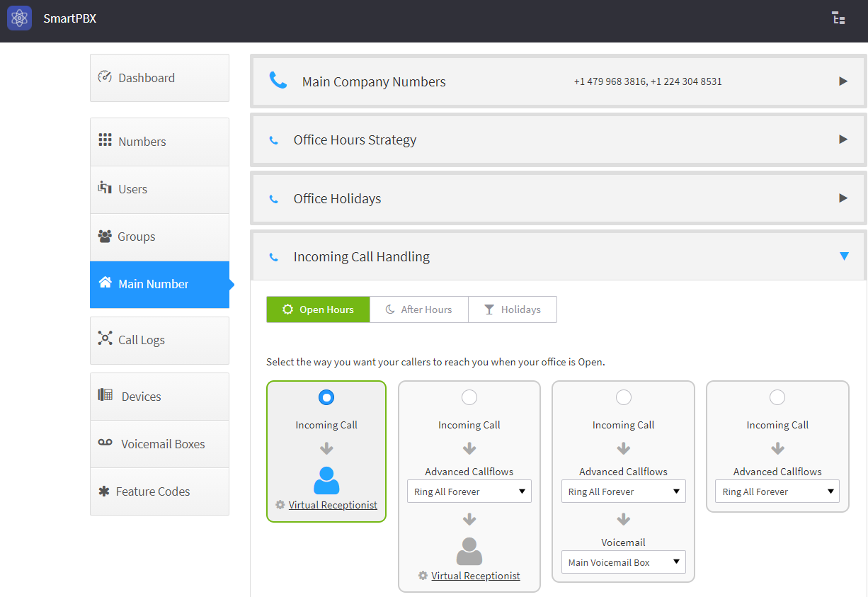Open the Feature Codes menu item
The width and height of the screenshot is (868, 597).
160,491
